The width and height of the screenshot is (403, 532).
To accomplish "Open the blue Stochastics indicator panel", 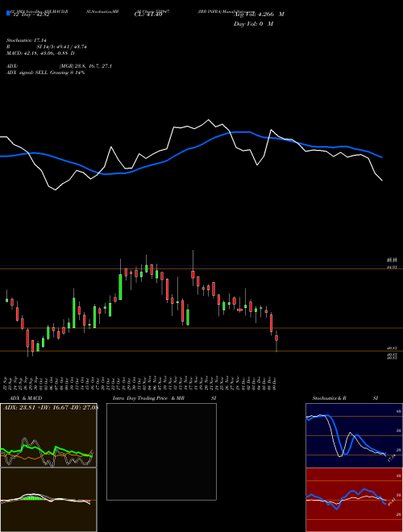I will [x=354, y=435].
